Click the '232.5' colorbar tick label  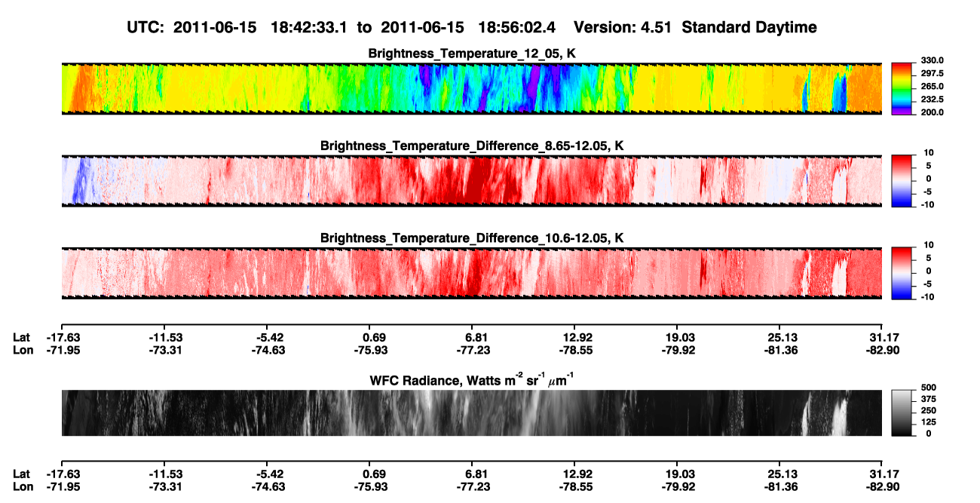point(933,99)
